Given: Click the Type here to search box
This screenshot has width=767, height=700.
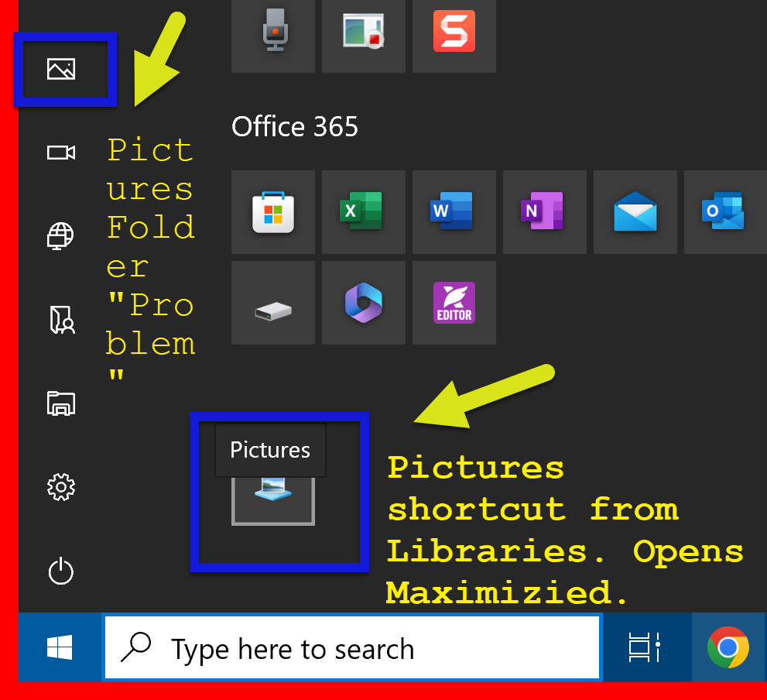Looking at the screenshot, I should coord(352,648).
